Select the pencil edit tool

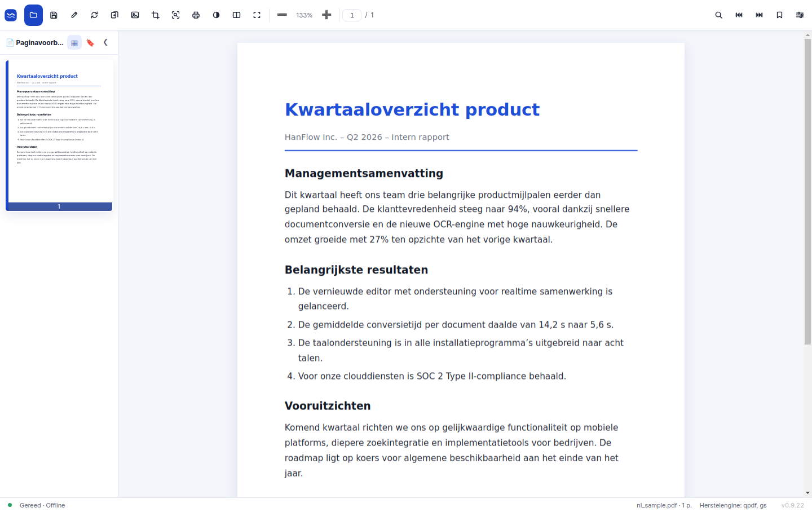click(74, 15)
